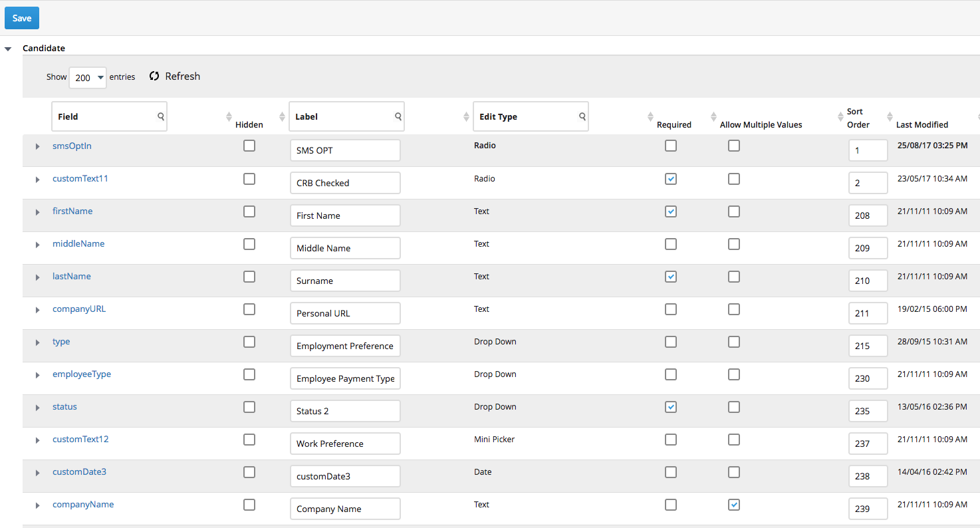
Task: Expand the status row details
Action: coord(38,408)
